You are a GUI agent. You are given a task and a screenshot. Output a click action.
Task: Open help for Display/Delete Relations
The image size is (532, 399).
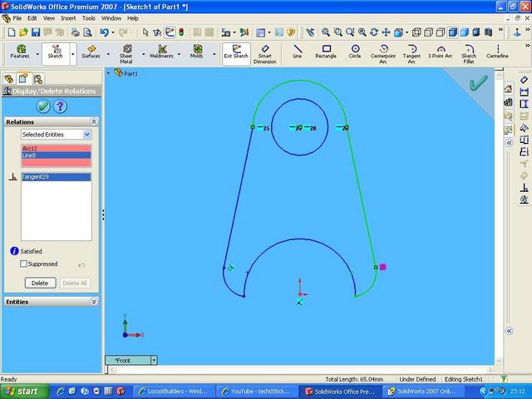coord(60,106)
